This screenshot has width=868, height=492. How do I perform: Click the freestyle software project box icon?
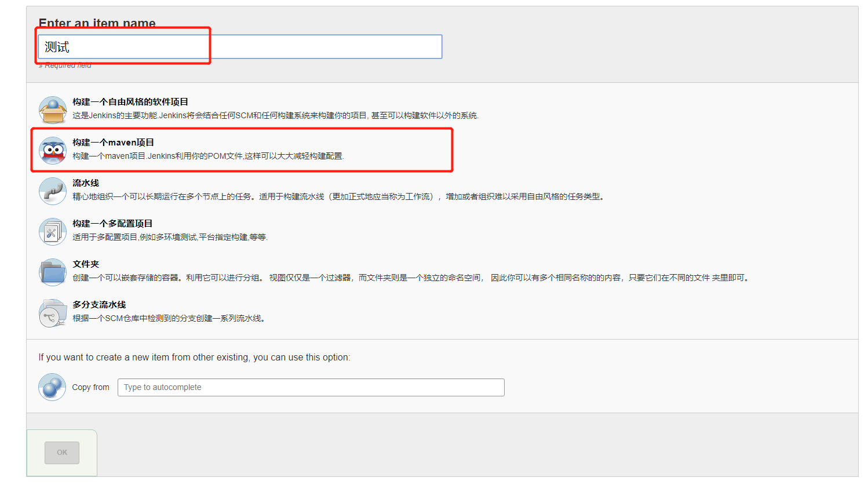[x=53, y=110]
